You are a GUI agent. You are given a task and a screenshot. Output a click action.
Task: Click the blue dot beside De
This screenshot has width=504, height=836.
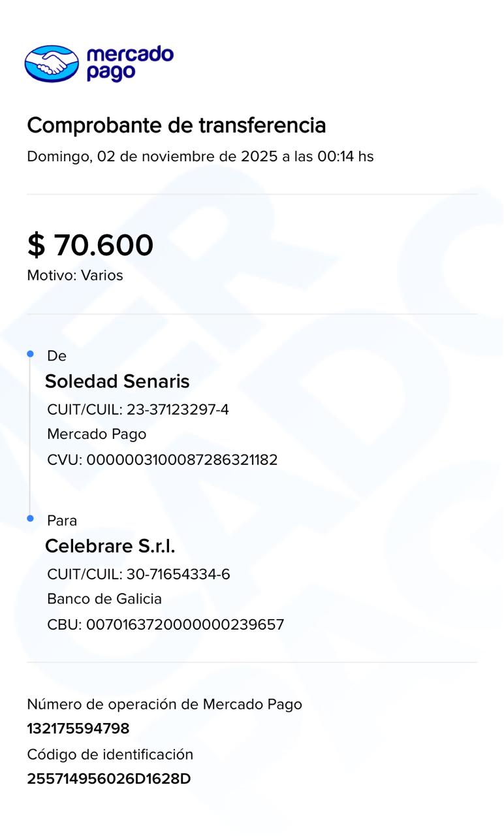click(x=30, y=354)
